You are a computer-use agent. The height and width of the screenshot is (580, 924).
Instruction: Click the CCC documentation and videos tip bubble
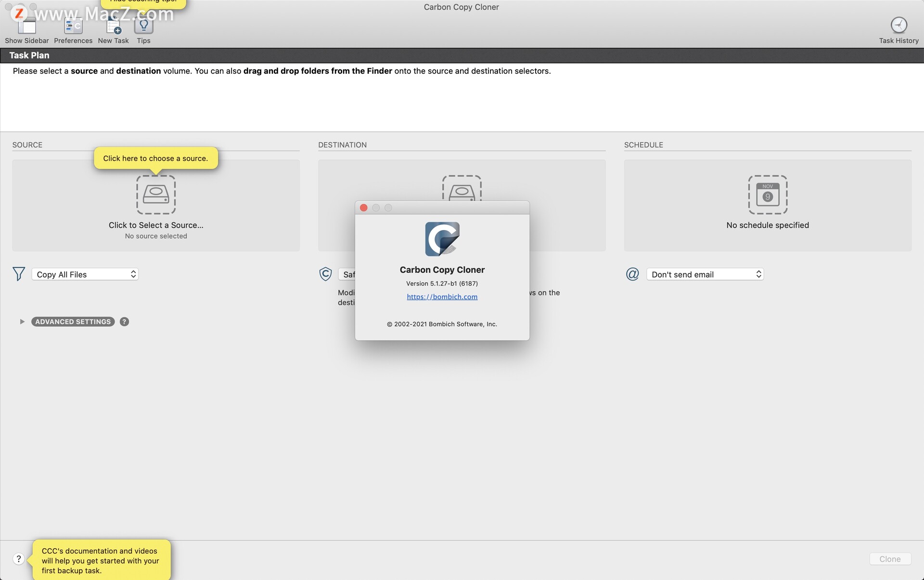point(102,560)
